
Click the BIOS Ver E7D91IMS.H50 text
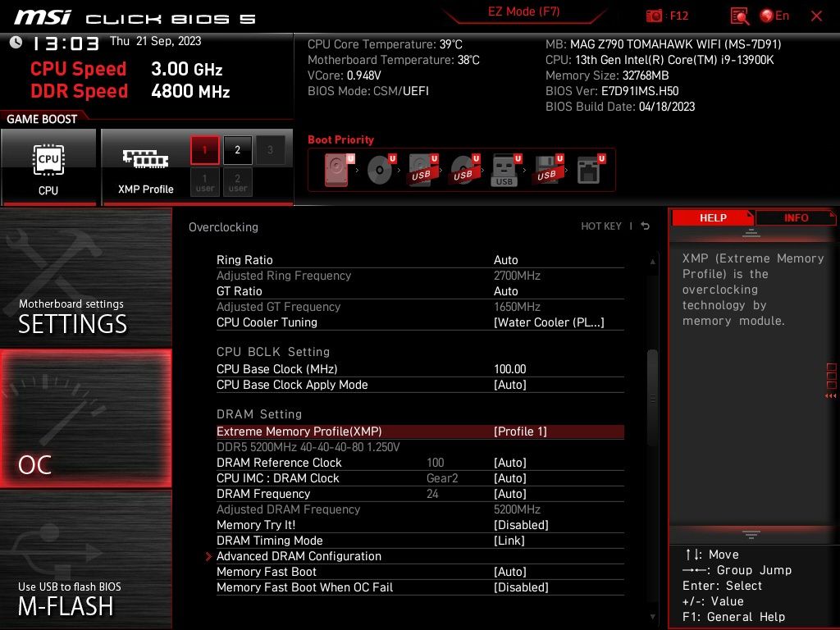click(612, 91)
